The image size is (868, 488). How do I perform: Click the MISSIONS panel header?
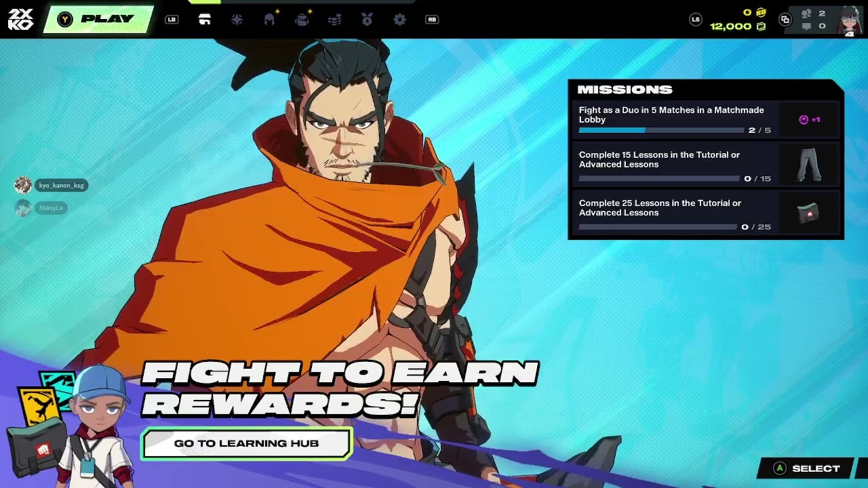click(625, 89)
